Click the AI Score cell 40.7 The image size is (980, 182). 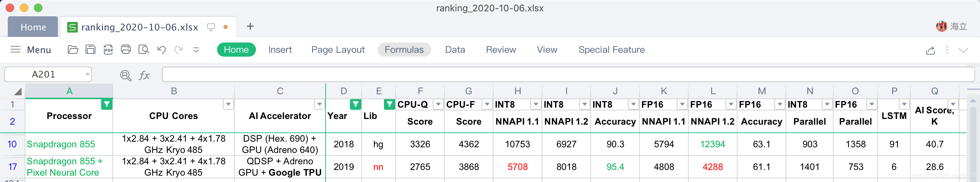[x=934, y=144]
